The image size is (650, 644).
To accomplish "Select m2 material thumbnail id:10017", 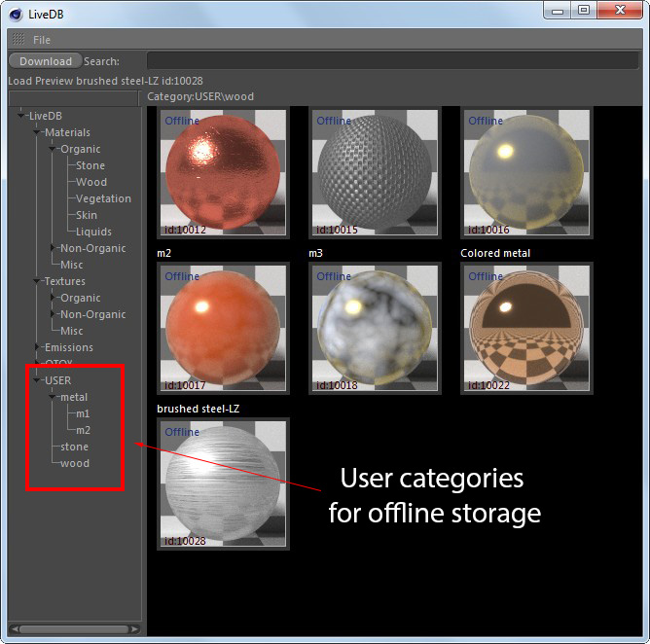I will tap(223, 328).
